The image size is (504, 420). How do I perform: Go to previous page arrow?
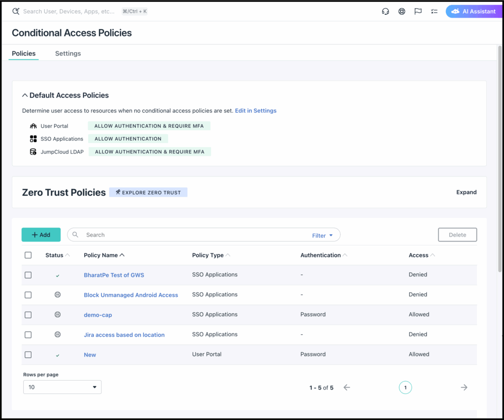346,388
